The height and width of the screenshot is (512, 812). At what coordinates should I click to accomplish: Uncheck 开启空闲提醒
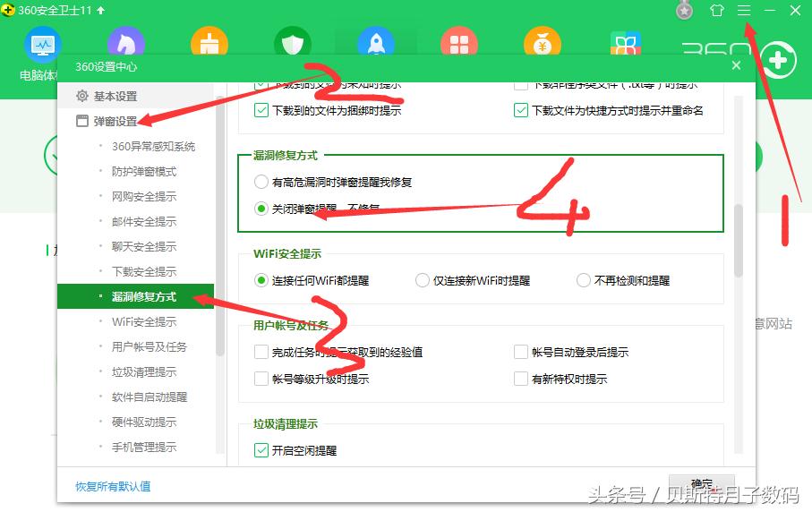pyautogui.click(x=261, y=450)
